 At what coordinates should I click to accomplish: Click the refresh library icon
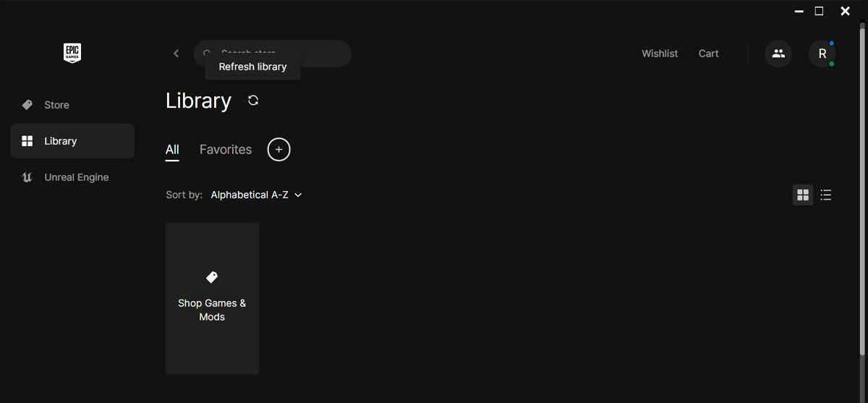click(x=253, y=101)
